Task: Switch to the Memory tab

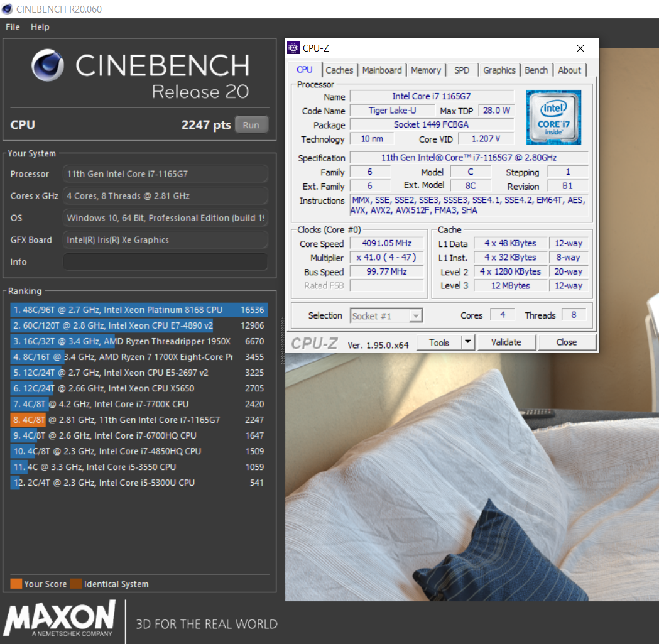Action: pyautogui.click(x=426, y=70)
